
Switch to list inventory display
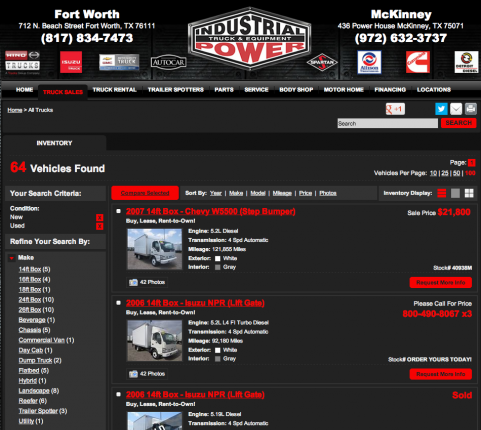tap(442, 193)
